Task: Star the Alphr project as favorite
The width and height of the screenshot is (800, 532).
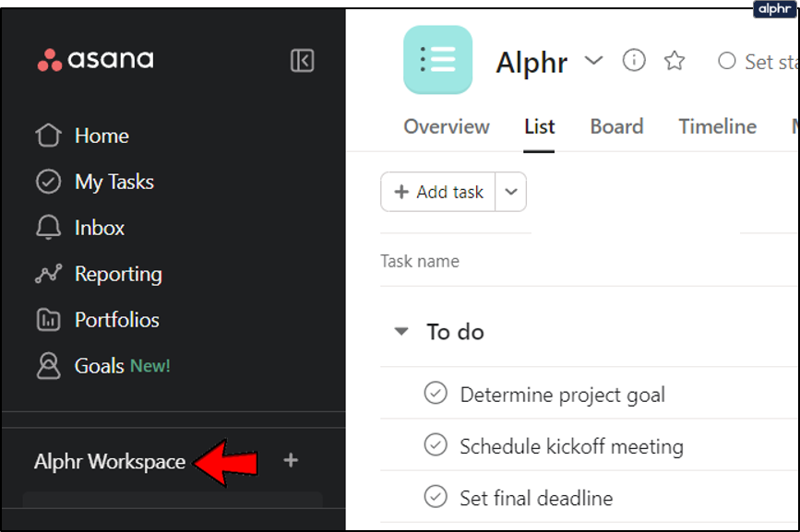Action: point(675,61)
